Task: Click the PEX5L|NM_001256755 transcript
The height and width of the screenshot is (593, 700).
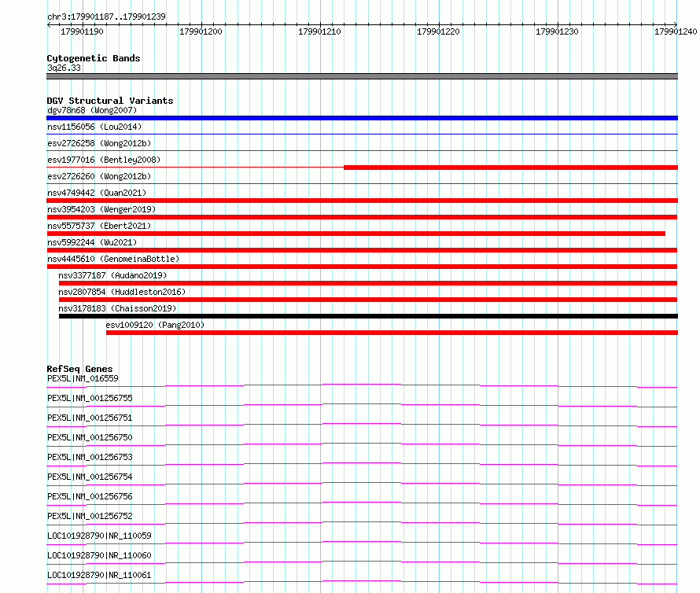Action: click(x=90, y=398)
